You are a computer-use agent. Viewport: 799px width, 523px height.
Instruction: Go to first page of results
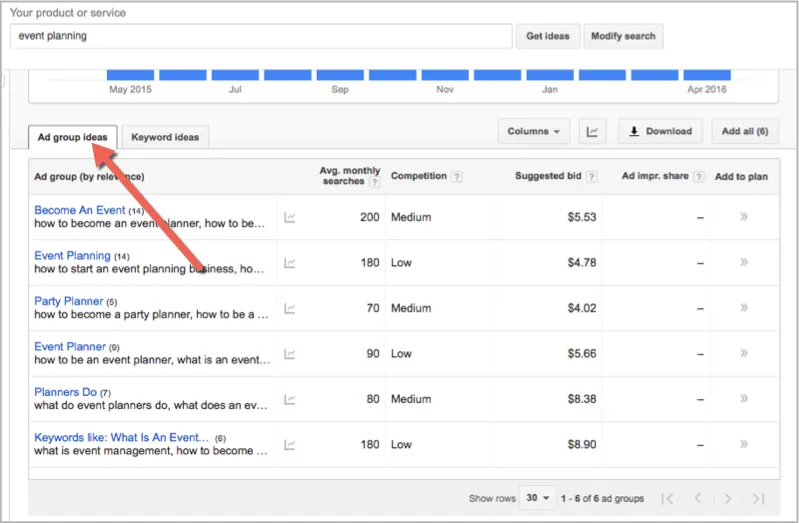click(x=667, y=498)
